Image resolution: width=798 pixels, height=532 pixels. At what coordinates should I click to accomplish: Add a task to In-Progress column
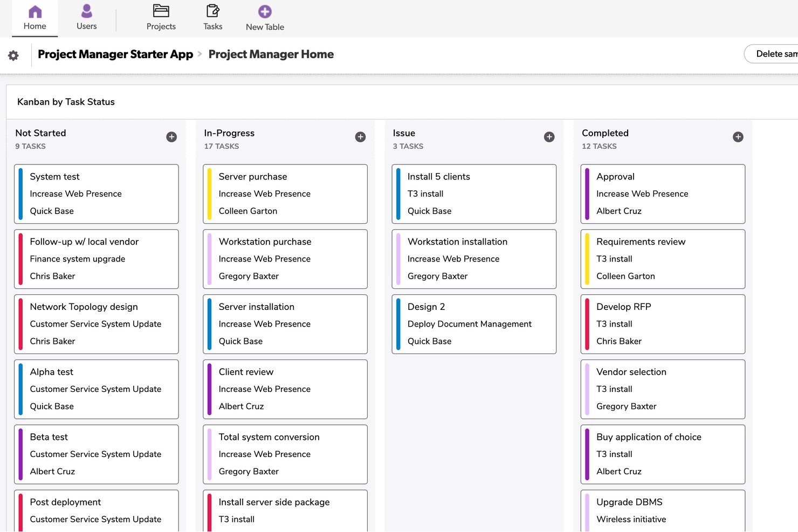pos(360,137)
